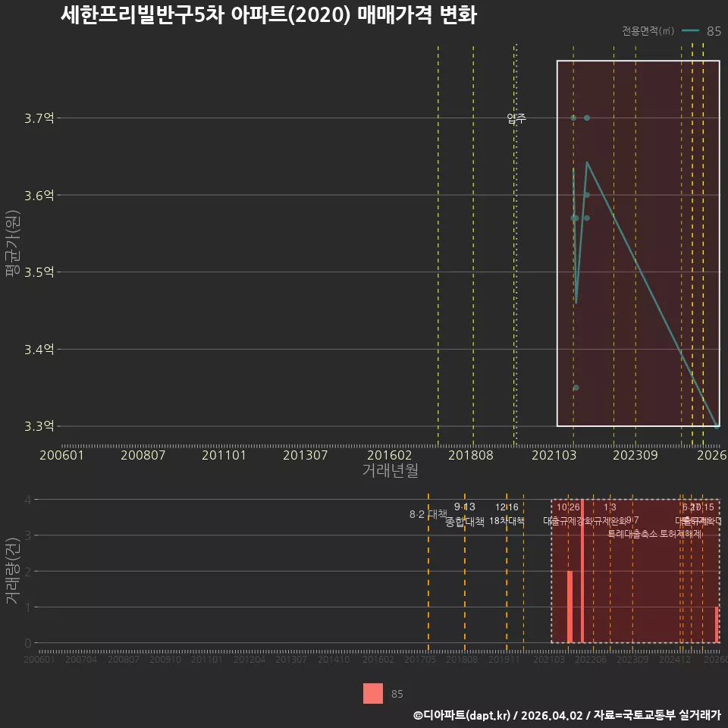Click the 4 label on volume axis

point(28,500)
